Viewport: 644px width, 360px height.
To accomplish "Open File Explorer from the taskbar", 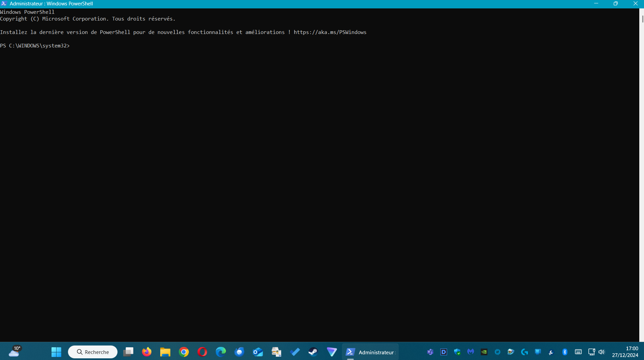I will point(165,352).
